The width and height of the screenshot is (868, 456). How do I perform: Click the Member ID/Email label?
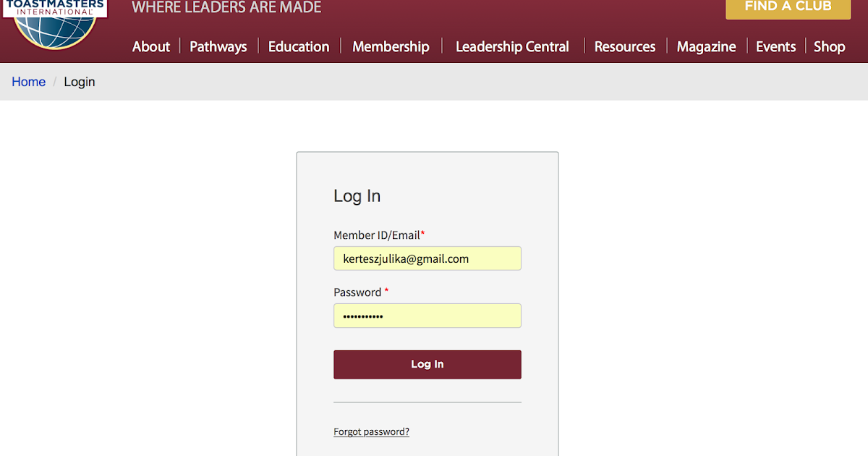point(377,235)
